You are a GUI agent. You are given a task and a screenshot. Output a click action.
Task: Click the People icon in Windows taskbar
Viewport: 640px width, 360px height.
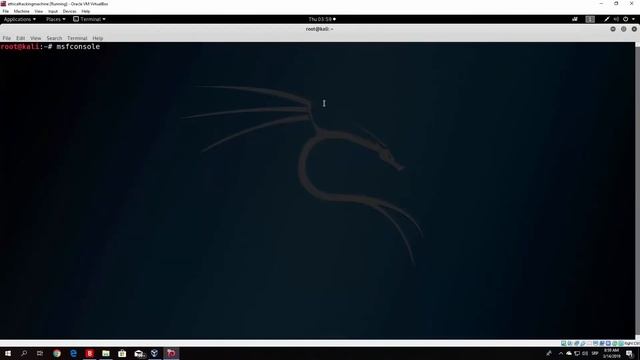pos(549,353)
